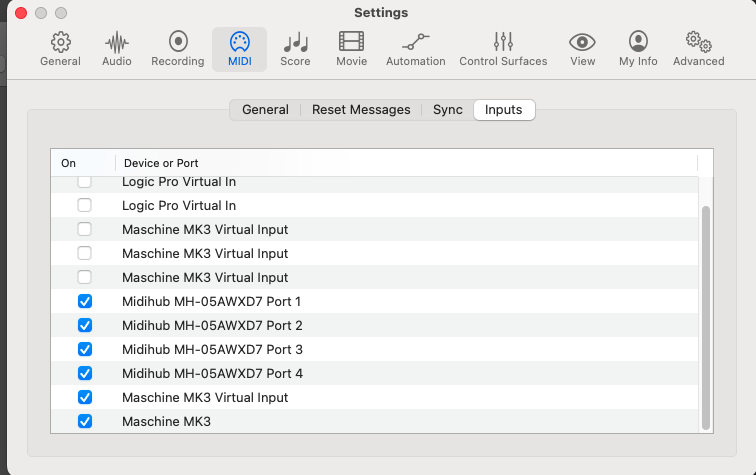This screenshot has height=475, width=756.
Task: Switch to the Sync tab
Action: (447, 110)
